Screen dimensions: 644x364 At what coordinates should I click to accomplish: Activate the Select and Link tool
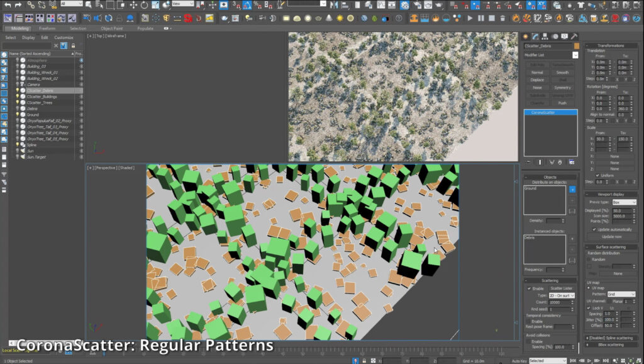pyautogui.click(x=31, y=5)
